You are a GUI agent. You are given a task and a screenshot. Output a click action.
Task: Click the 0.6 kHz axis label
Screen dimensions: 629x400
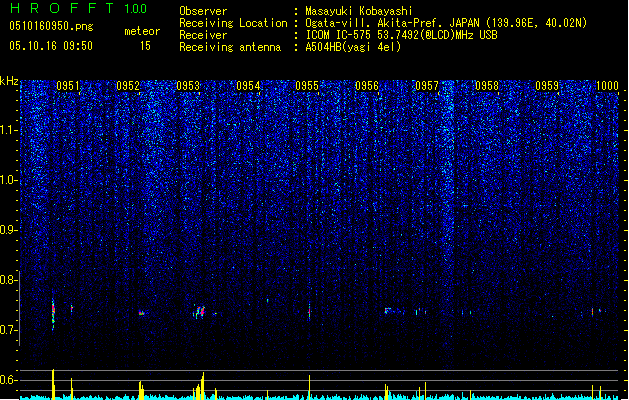click(8, 380)
